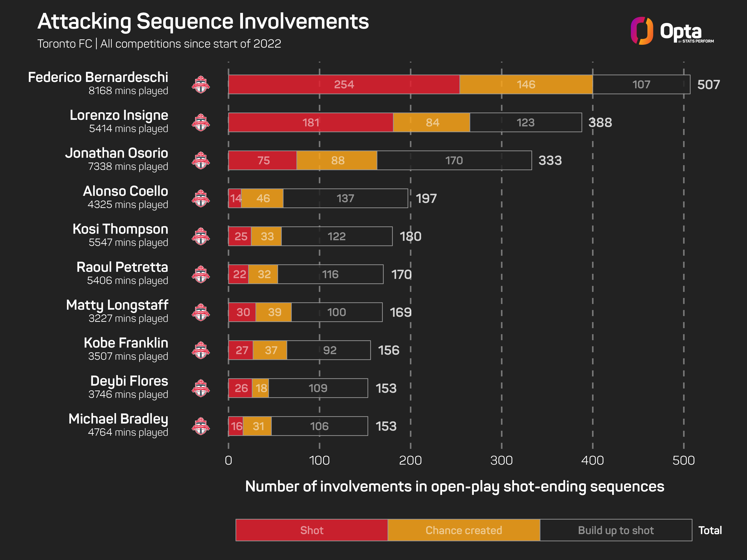This screenshot has height=560, width=747.
Task: Click the Raoul Petretta player name
Action: point(122,267)
